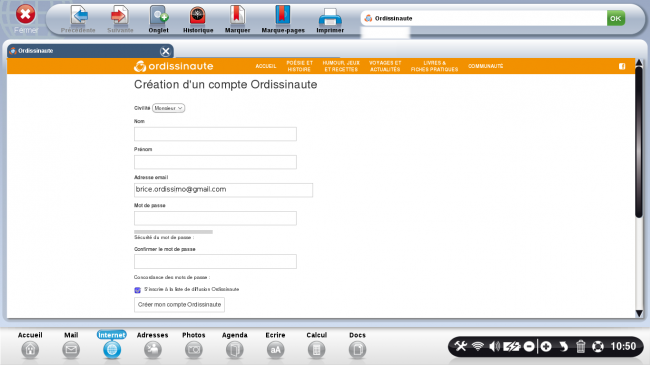Screen dimensions: 650x365
Task: Open the wifi status icon in tray
Action: click(x=478, y=346)
